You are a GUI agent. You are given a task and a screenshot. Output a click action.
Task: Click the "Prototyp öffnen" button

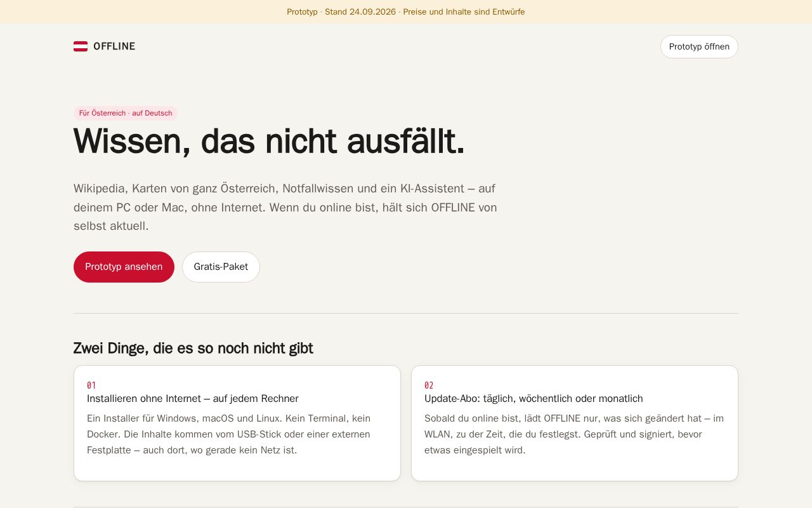coord(699,46)
